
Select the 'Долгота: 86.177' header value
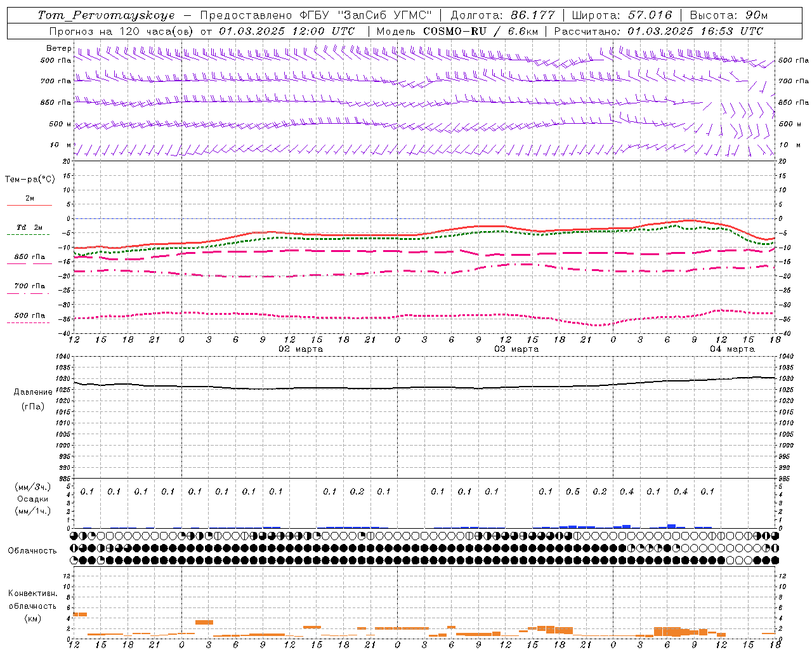(502, 15)
